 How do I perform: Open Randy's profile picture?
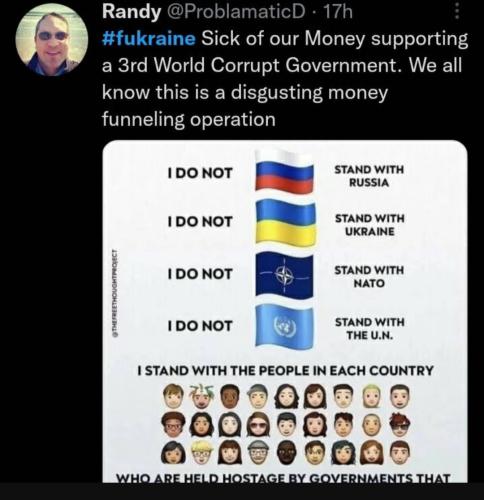52,39
